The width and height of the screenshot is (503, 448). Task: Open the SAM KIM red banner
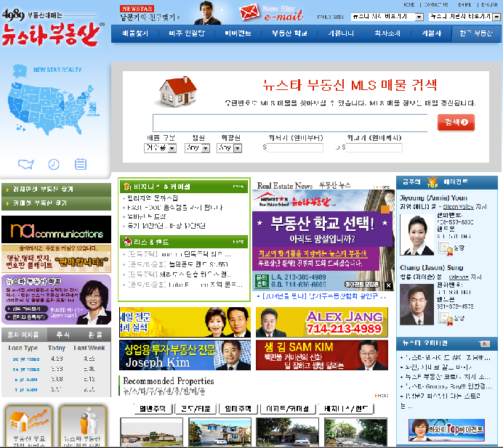coord(322,355)
